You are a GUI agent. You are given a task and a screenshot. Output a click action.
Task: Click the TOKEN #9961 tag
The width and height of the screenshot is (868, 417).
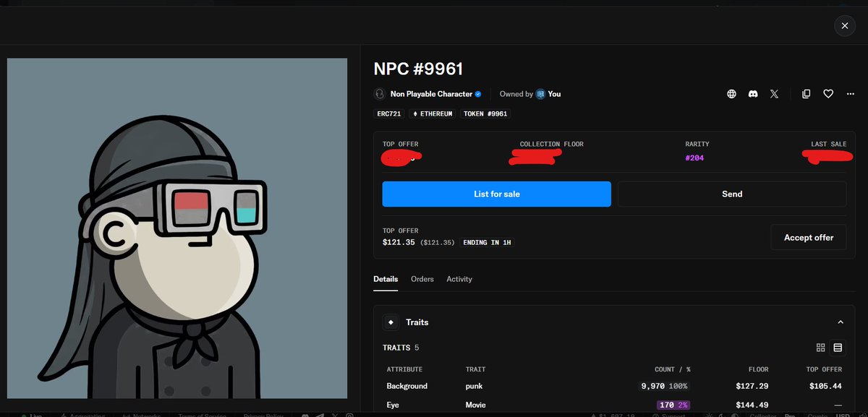485,114
